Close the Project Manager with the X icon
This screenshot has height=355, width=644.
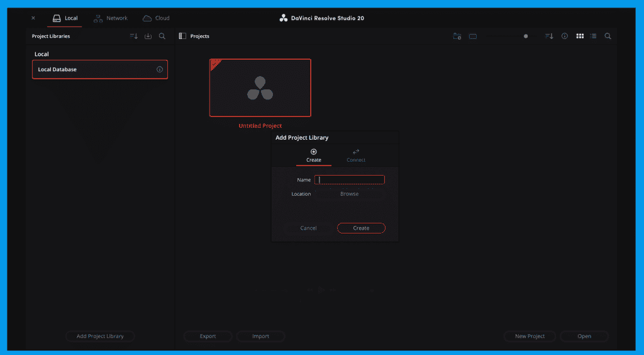pyautogui.click(x=33, y=18)
